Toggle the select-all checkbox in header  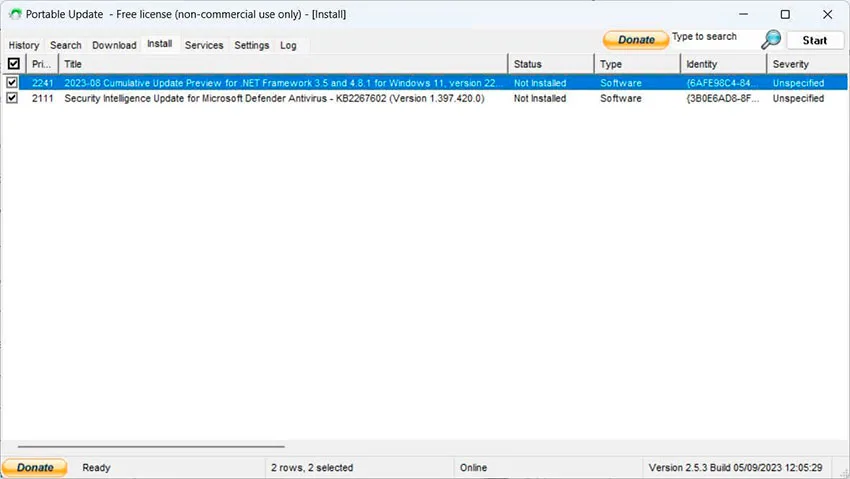tap(14, 64)
